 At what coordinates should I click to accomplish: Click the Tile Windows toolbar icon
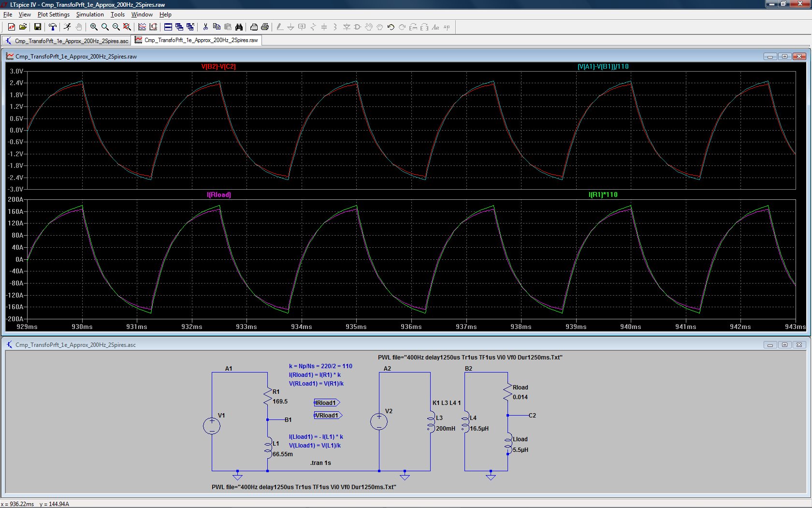[168, 27]
